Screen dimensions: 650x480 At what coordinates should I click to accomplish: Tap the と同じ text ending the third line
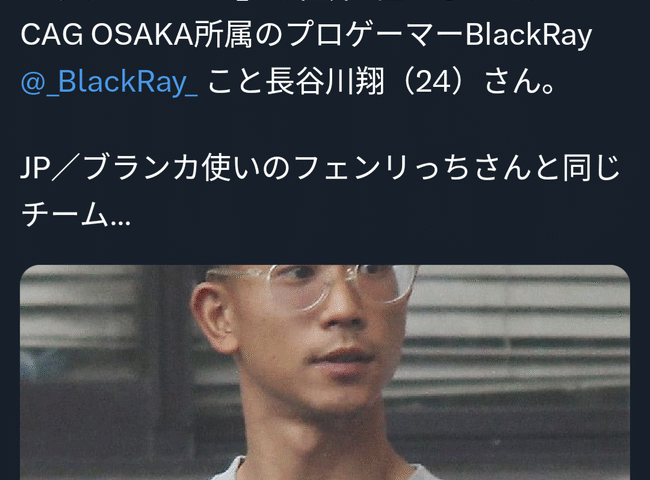pyautogui.click(x=576, y=169)
